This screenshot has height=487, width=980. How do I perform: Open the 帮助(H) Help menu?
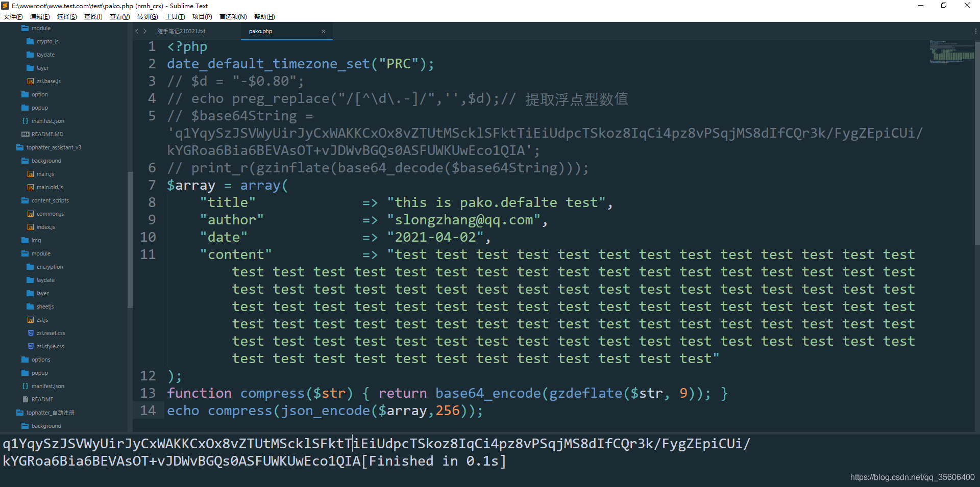(264, 17)
